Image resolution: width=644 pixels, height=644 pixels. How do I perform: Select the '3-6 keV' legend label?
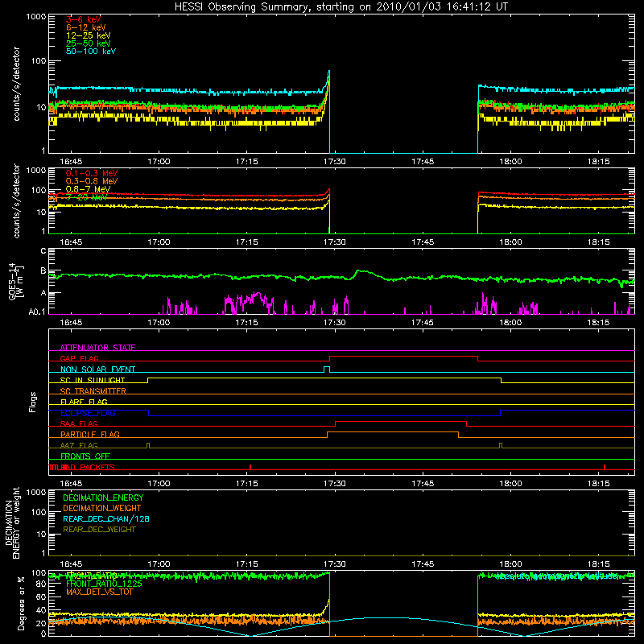click(83, 19)
